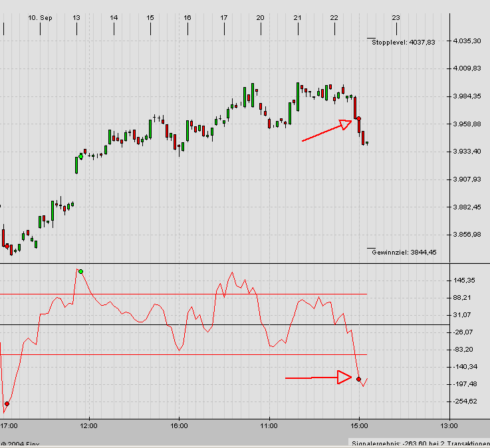
Task: Click the 12:00 time label on bottom axis
Action: click(88, 425)
